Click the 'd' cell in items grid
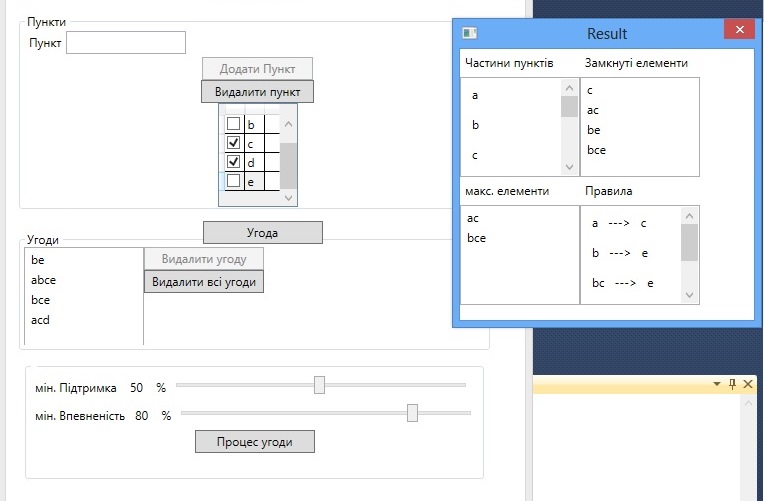Screen dimensions: 764x501 point(254,162)
